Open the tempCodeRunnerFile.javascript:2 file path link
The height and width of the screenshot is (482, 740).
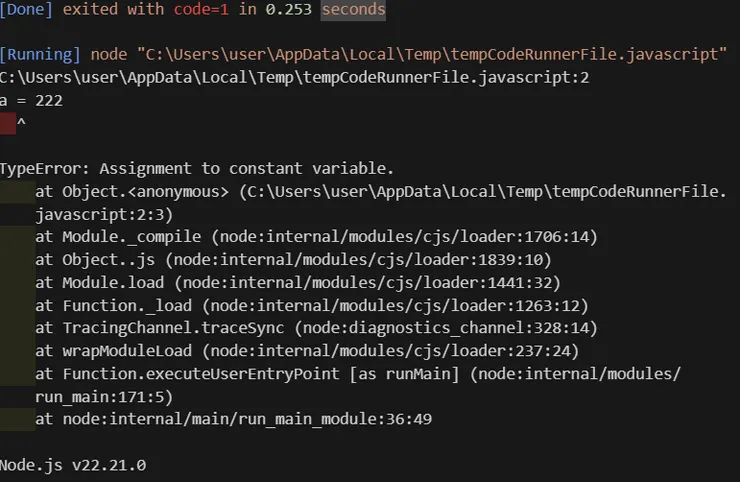click(293, 77)
